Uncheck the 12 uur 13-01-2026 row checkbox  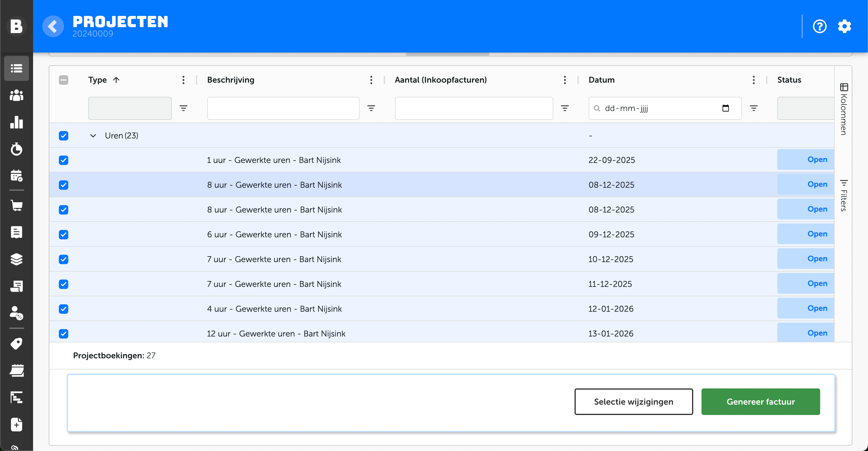(x=63, y=334)
